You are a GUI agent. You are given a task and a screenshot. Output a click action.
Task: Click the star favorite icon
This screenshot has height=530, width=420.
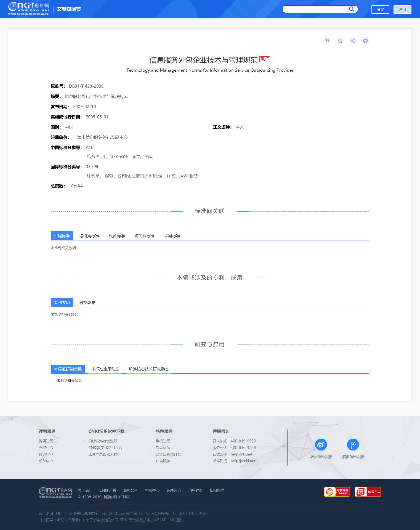[x=340, y=41]
